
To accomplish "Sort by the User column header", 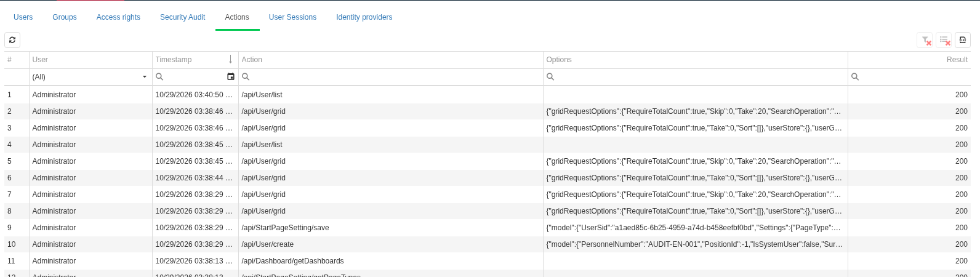I will coord(90,60).
